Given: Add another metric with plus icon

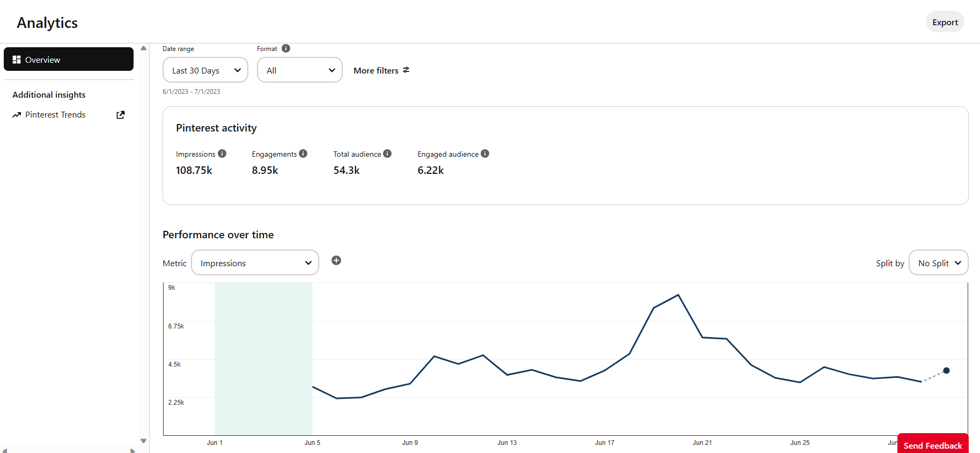Looking at the screenshot, I should click(x=336, y=260).
